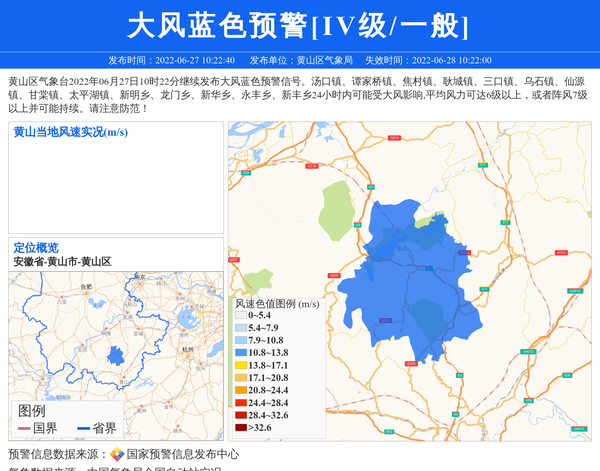Image resolution: width=600 pixels, height=471 pixels.
Task: Click the red 国界 legend line
Action: [24, 429]
